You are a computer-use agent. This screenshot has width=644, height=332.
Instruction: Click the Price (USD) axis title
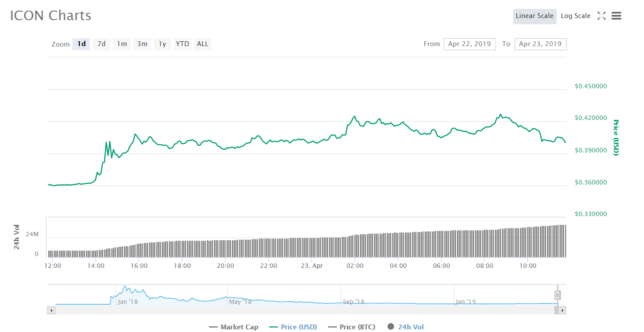pos(615,137)
